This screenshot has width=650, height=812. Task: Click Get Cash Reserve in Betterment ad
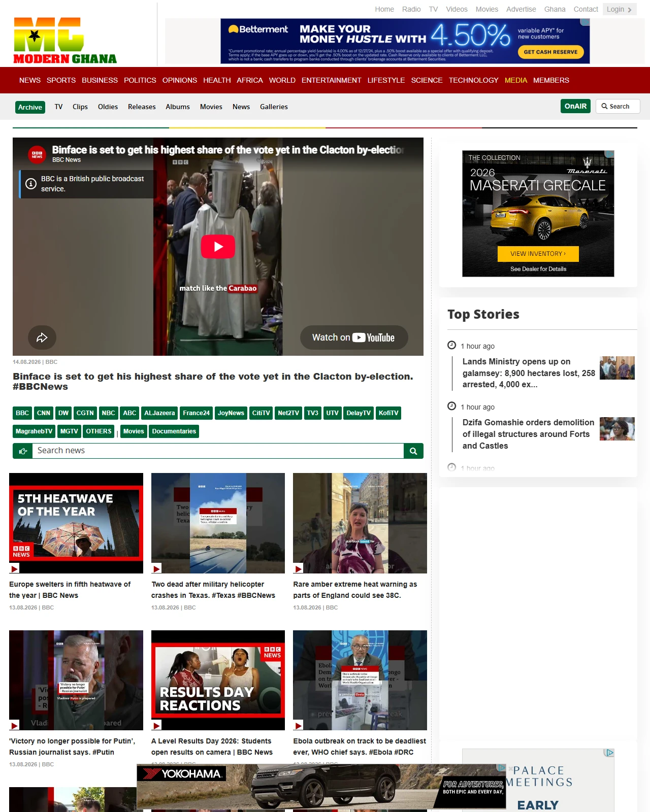point(550,52)
